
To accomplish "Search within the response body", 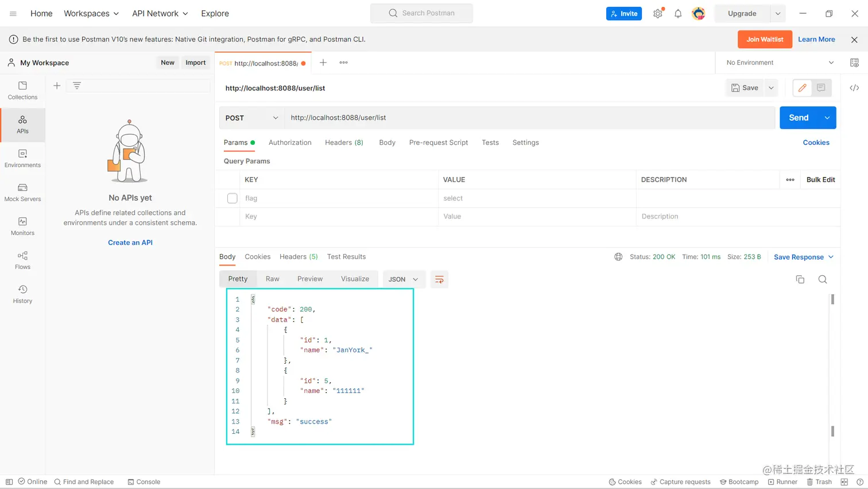I will click(x=822, y=279).
